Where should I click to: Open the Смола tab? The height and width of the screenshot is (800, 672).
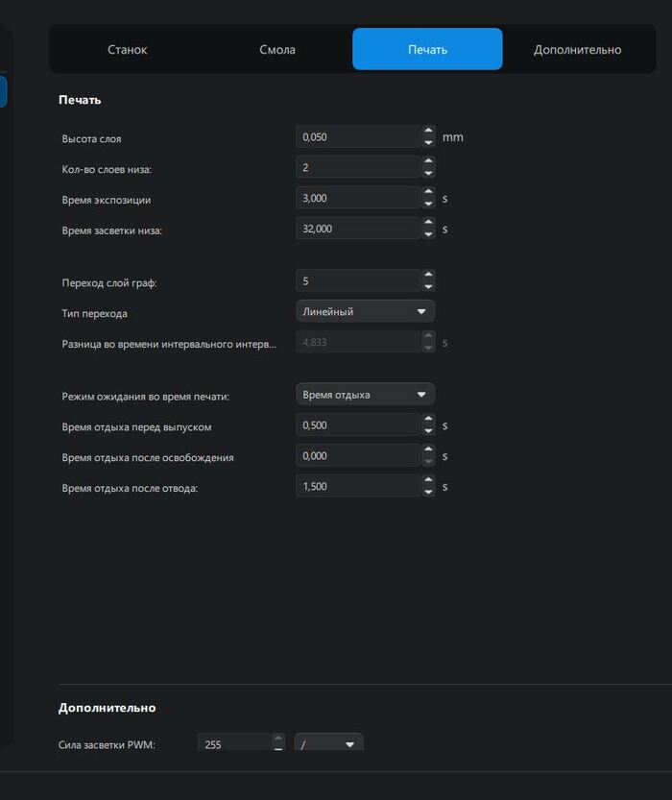[x=277, y=49]
